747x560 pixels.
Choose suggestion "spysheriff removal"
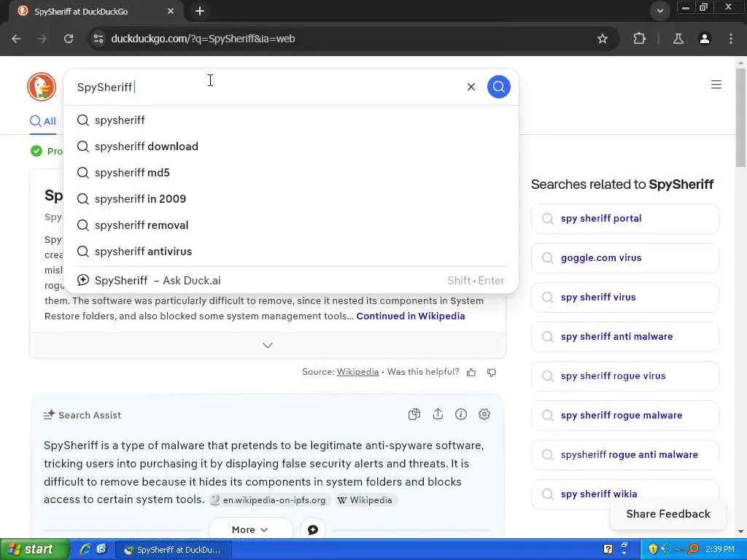click(291, 225)
